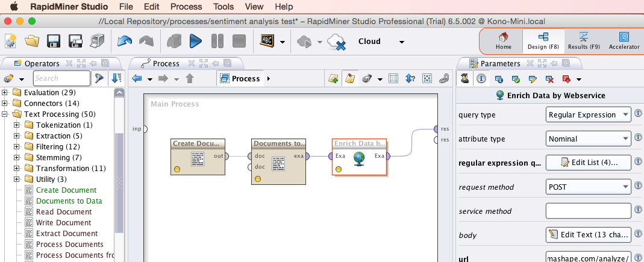Click the filter icon beside the Search field
The width and height of the screenshot is (644, 262).
pyautogui.click(x=99, y=78)
